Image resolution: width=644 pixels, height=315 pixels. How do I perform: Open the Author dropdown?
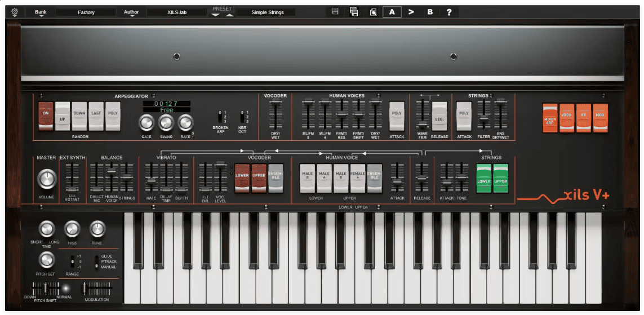click(131, 13)
